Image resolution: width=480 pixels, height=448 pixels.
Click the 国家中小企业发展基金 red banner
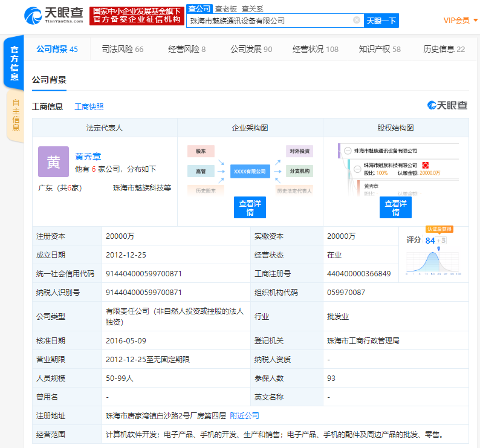click(137, 15)
